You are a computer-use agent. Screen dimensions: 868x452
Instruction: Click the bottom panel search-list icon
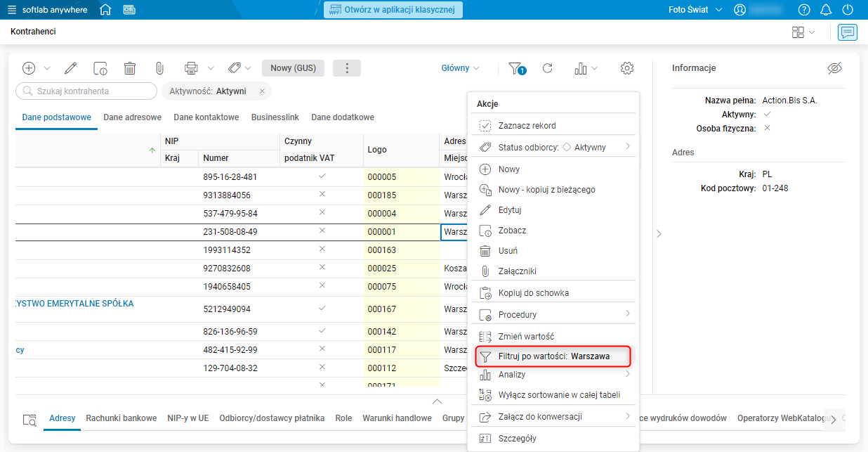29,420
